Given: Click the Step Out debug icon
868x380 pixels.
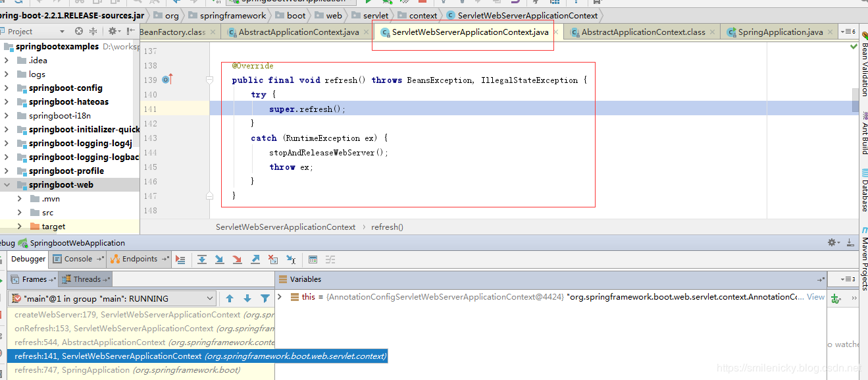Looking at the screenshot, I should point(255,259).
